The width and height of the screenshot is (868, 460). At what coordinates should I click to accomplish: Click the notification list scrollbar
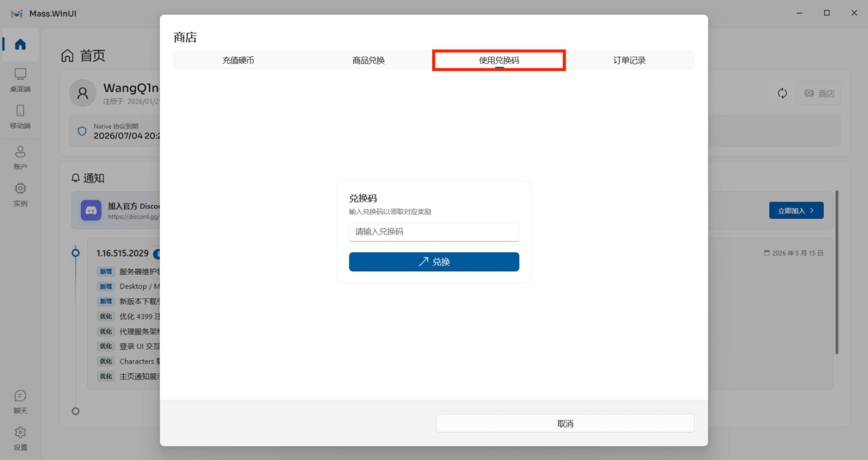click(x=836, y=273)
